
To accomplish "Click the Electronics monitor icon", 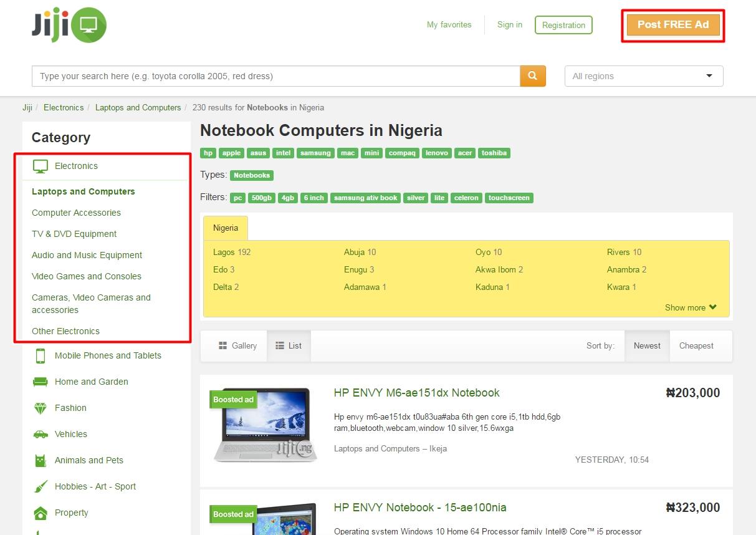I will [41, 166].
